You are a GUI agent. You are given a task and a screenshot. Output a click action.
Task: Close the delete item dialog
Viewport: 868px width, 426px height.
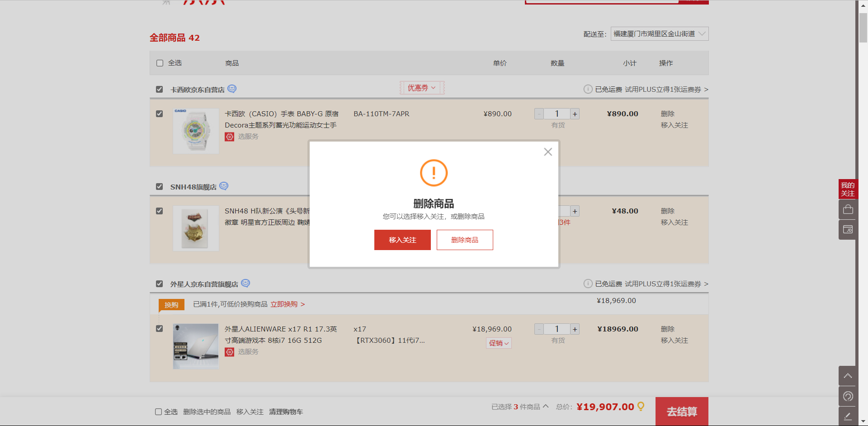[548, 152]
